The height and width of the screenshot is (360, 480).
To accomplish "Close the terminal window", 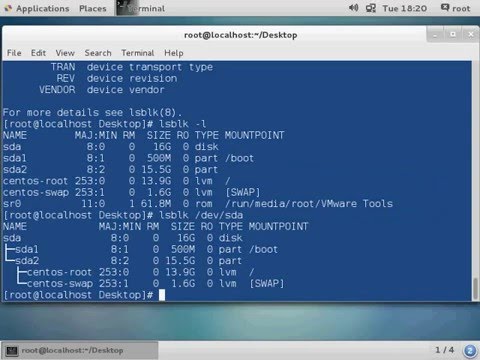I will click(x=471, y=35).
